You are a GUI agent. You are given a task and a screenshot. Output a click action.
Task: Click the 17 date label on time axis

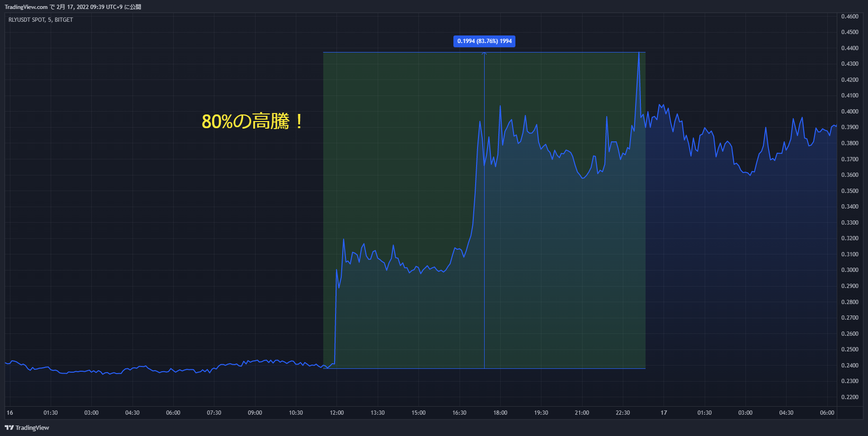point(664,413)
